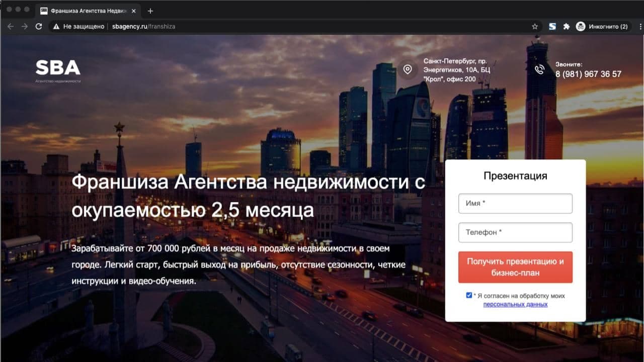Select the Франшиза Агентства Недвижимости tab
Screen dimensions: 644x362
click(x=86, y=11)
